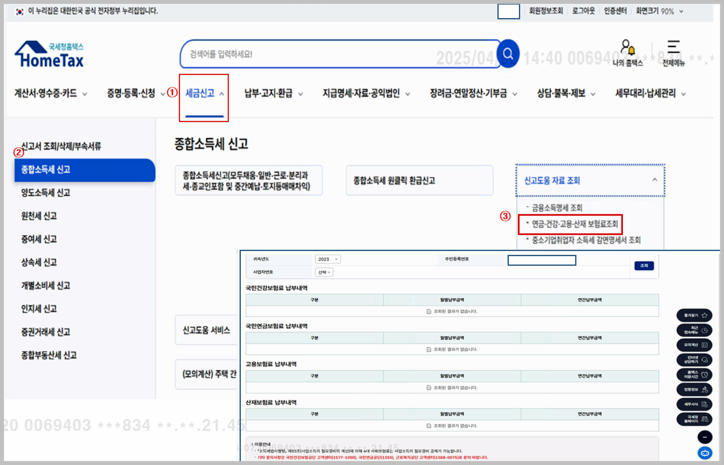Click the 회원정보조회 link
Viewport: 724px width, 465px height.
546,11
